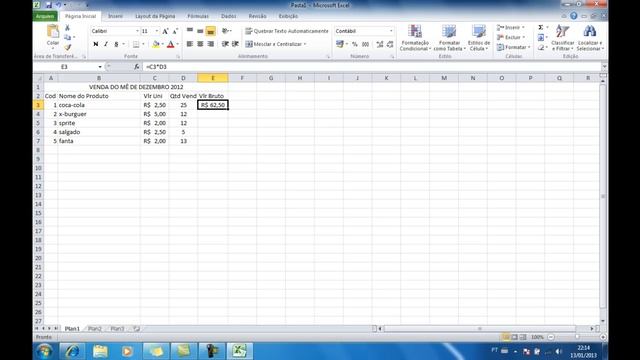This screenshot has width=640, height=360.
Task: Toggle bottom vertical alignment (highlighted)
Action: 211,31
